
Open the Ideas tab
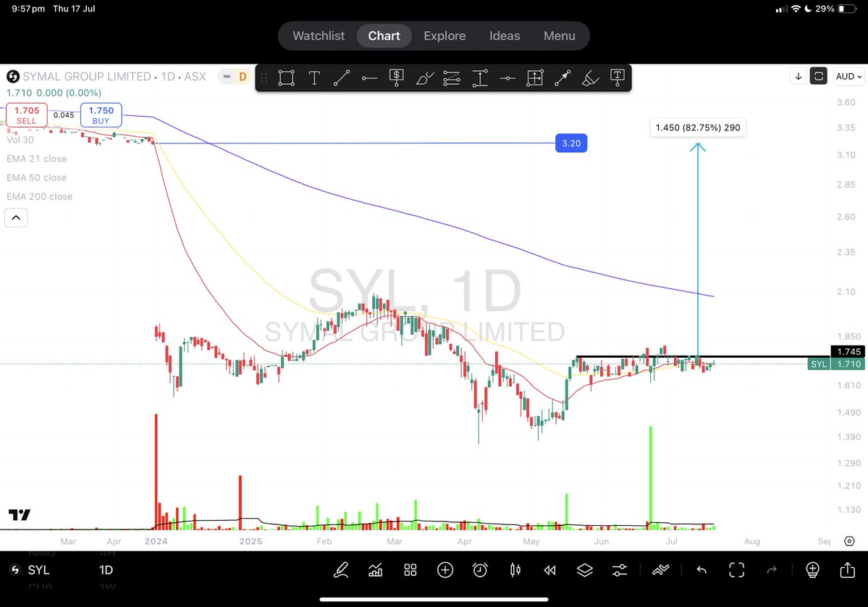[505, 36]
